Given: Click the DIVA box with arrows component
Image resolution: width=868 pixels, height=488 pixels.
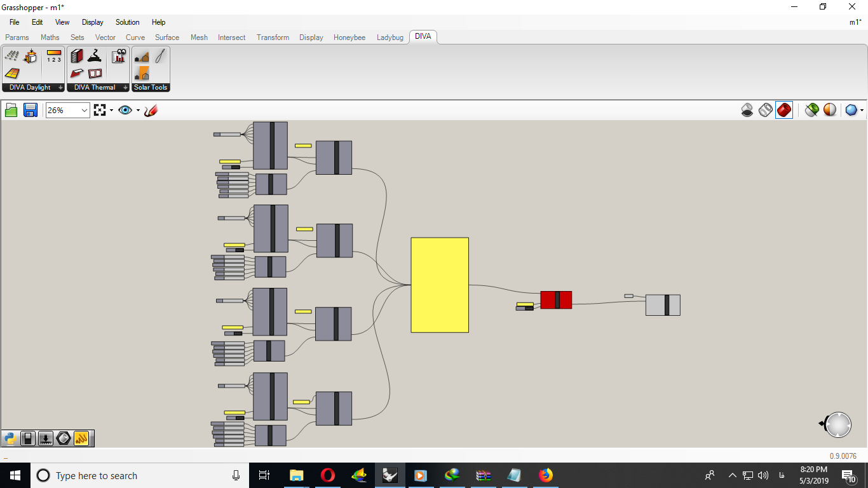Looking at the screenshot, I should tap(30, 56).
